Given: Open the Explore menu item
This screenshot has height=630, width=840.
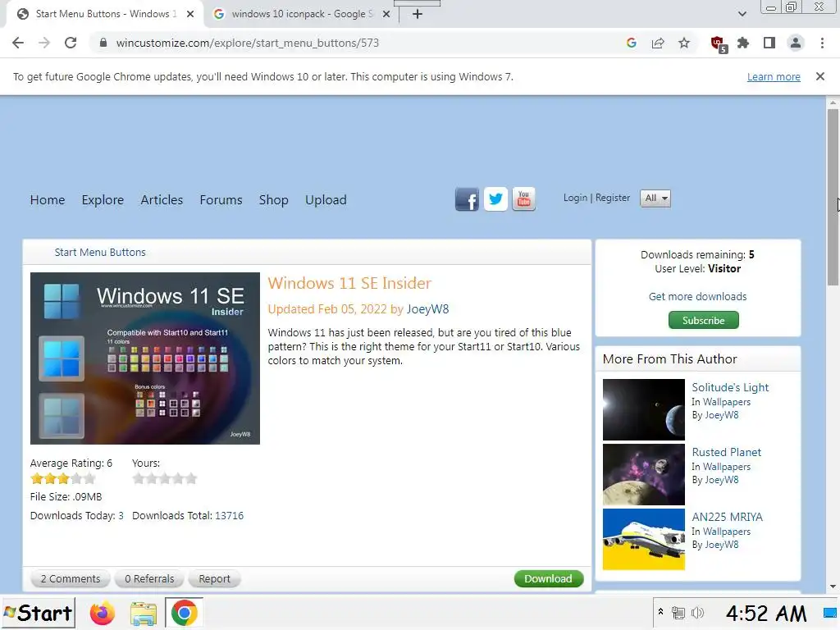Looking at the screenshot, I should (103, 200).
